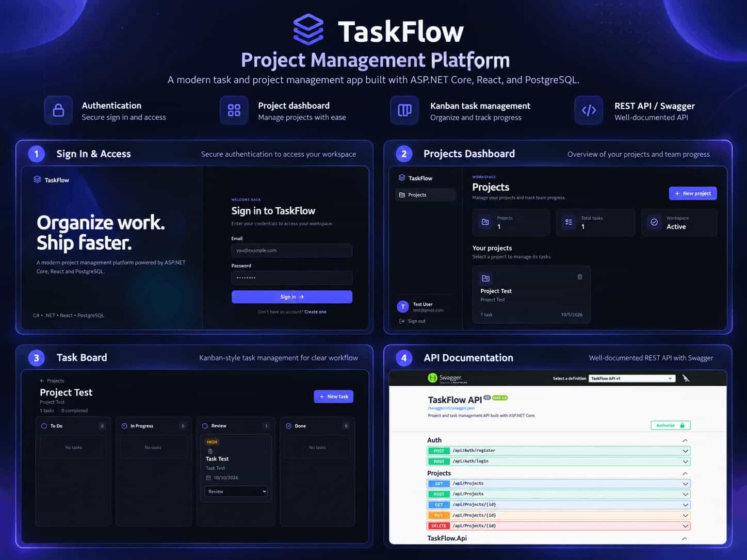Expand POST /api/Auth/login row chevron
This screenshot has width=747, height=560.
point(685,462)
